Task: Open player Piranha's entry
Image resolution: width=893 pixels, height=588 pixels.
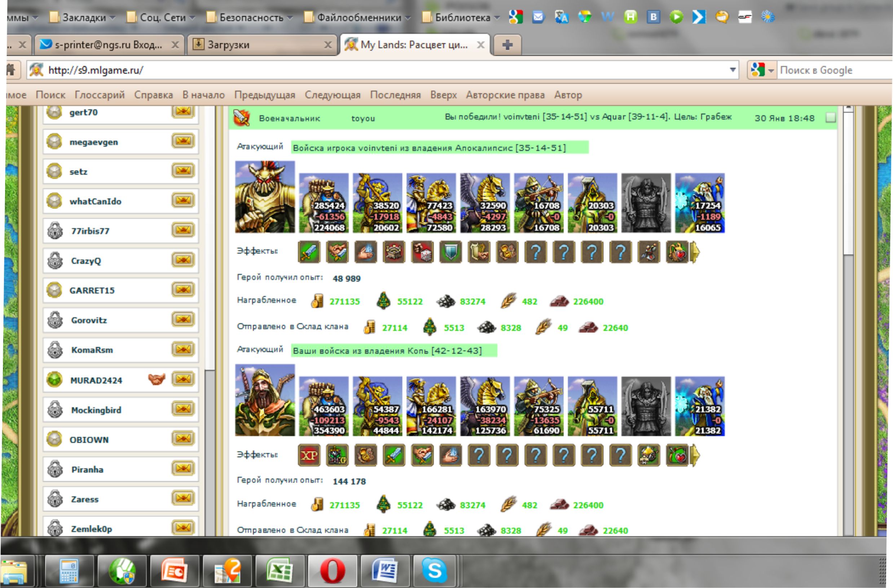Action: pyautogui.click(x=120, y=469)
